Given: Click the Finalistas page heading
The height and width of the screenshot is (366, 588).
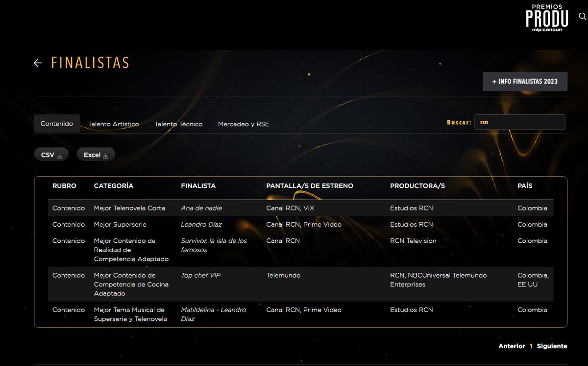Looking at the screenshot, I should point(90,63).
